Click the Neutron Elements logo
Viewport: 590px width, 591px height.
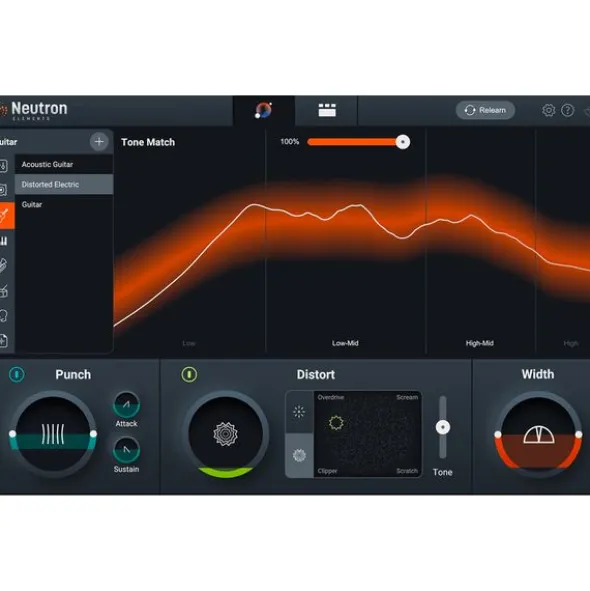point(34,110)
